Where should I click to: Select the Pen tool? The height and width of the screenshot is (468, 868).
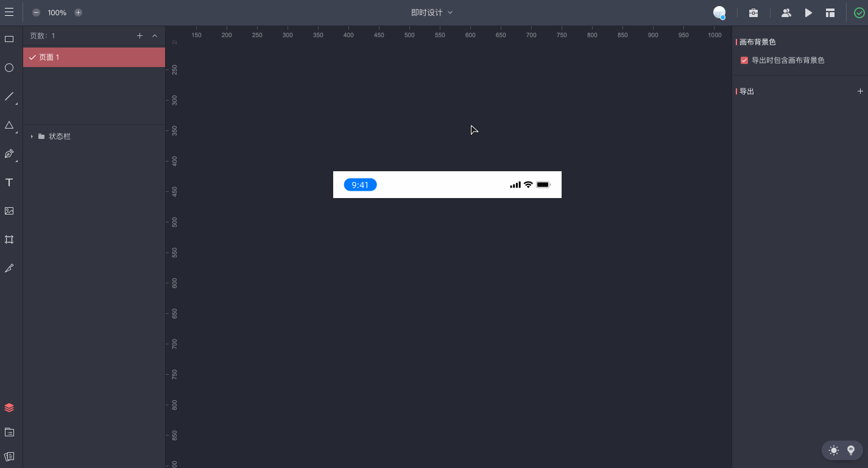pyautogui.click(x=9, y=154)
